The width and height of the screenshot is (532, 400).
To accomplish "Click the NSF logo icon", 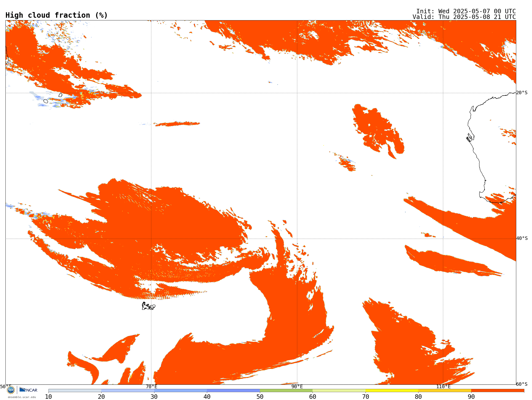I will pyautogui.click(x=11, y=390).
